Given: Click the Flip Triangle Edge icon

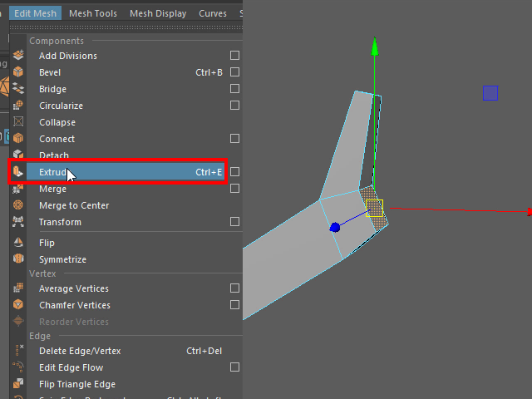Looking at the screenshot, I should pyautogui.click(x=18, y=384).
